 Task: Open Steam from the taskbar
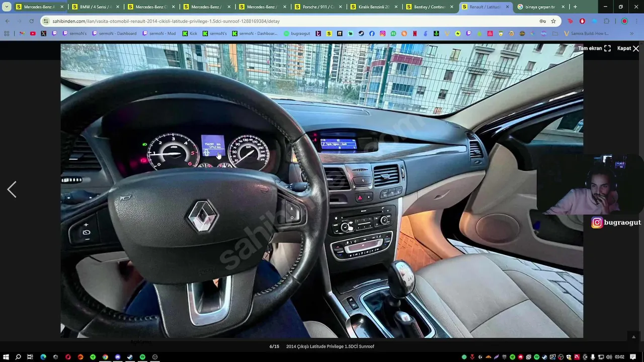(130, 357)
